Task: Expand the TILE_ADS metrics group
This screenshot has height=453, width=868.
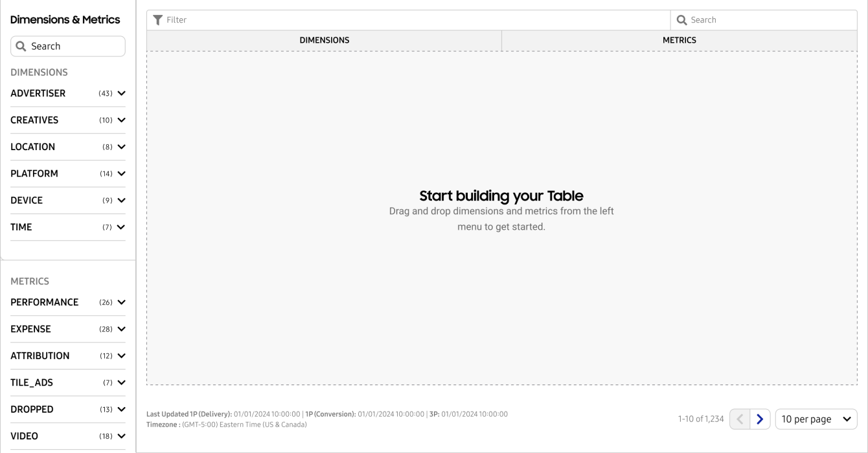Action: coord(121,383)
